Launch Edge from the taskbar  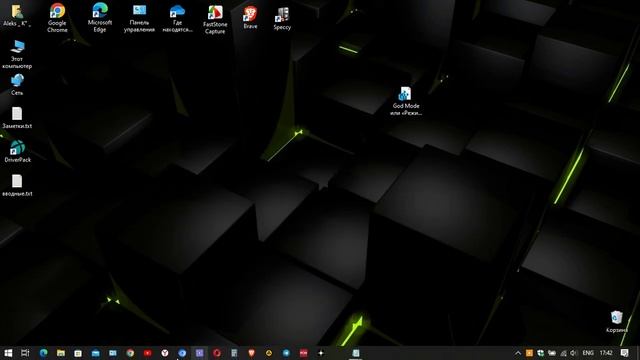click(43, 353)
